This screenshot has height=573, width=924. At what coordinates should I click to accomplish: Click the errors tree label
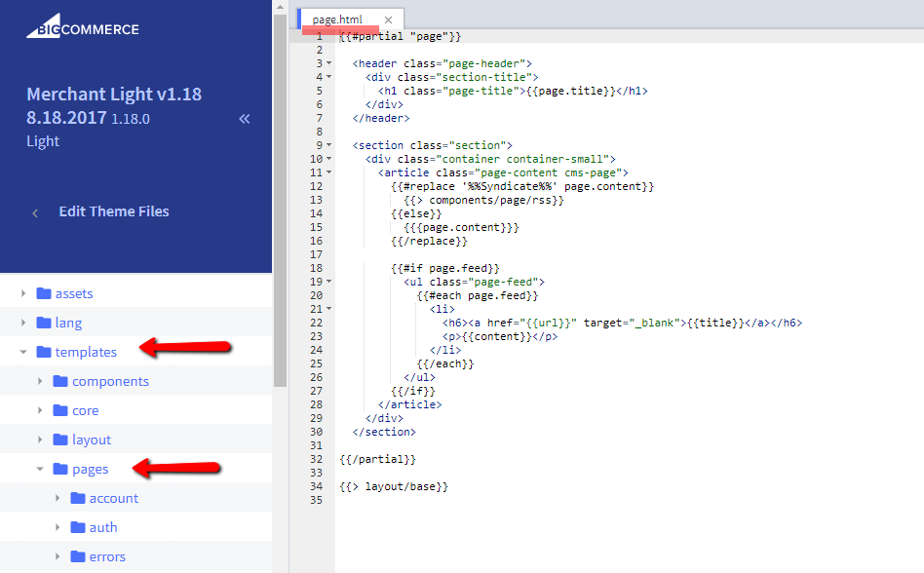pos(107,556)
